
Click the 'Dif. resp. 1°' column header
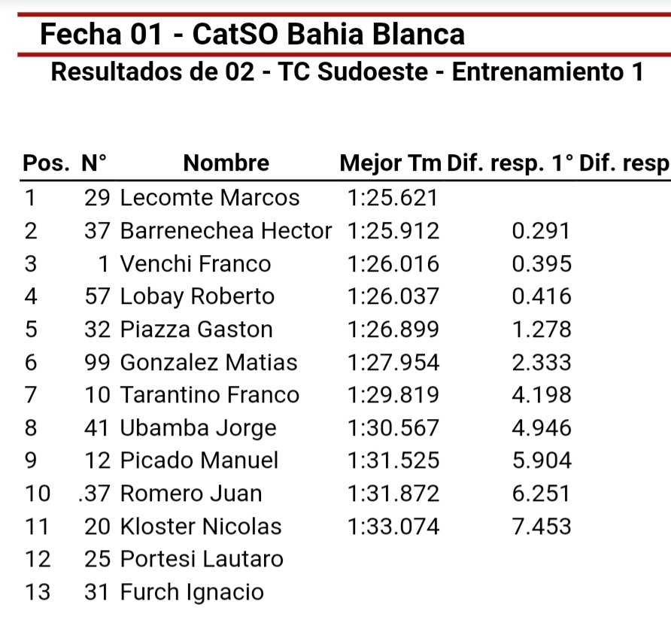(x=510, y=163)
